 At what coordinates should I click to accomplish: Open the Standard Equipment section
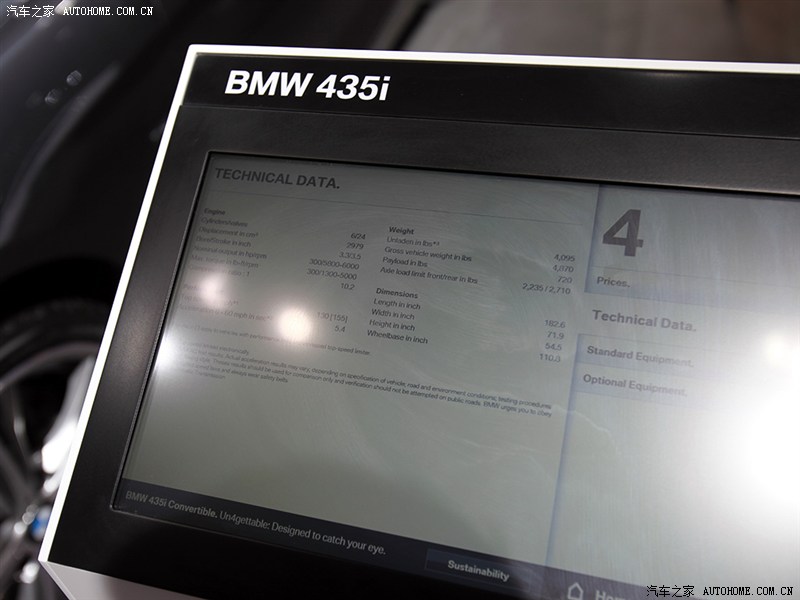(x=638, y=356)
